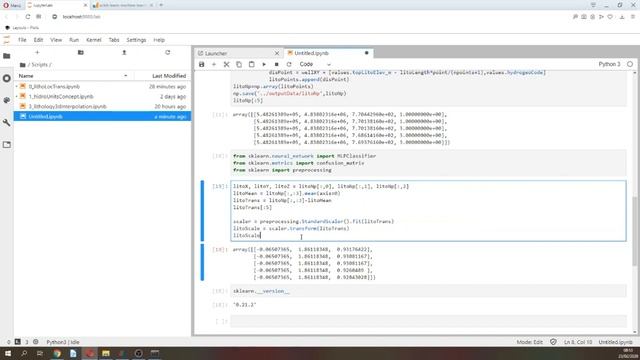
Task: Switch to the JupyterLab browser tab
Action: pos(57,5)
